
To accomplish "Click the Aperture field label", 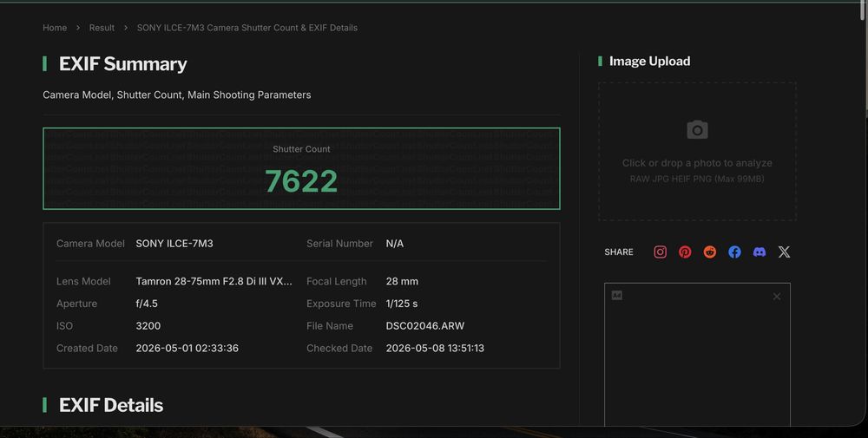I will coord(76,304).
